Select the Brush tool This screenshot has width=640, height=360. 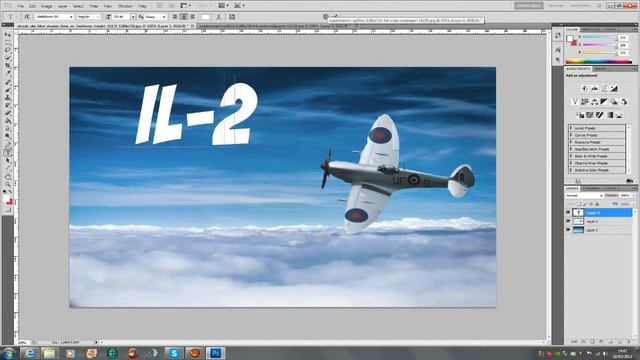click(x=7, y=90)
